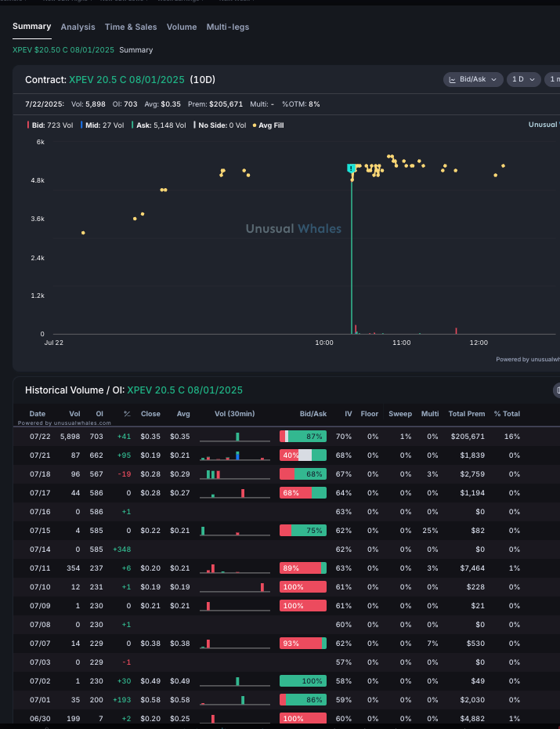Image resolution: width=560 pixels, height=729 pixels.
Task: Toggle the Avg Fill legend item
Action: pyautogui.click(x=269, y=125)
